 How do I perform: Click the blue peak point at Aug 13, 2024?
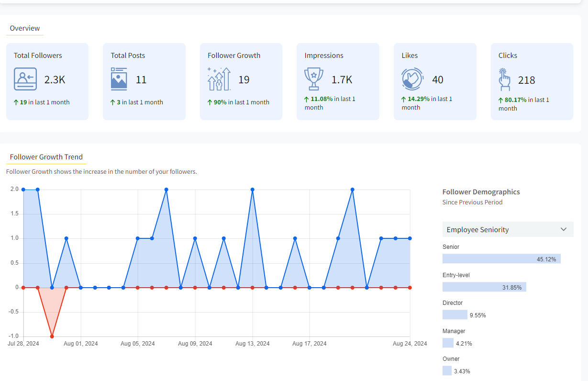[x=253, y=190]
